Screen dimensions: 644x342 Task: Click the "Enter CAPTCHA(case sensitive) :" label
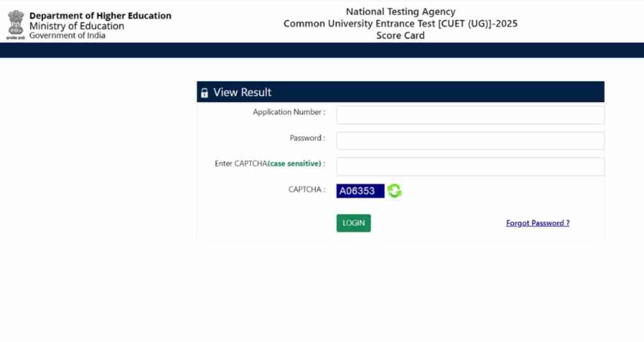(270, 163)
